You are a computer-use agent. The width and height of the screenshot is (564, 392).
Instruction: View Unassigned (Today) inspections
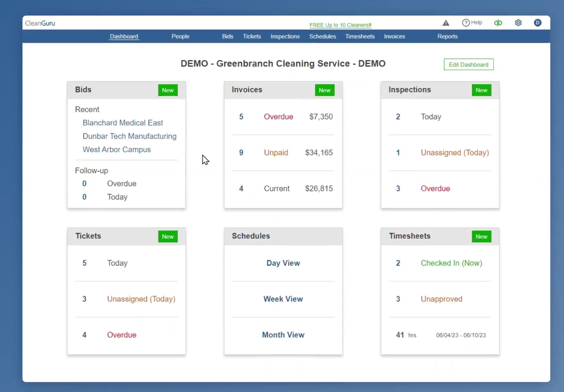point(455,153)
